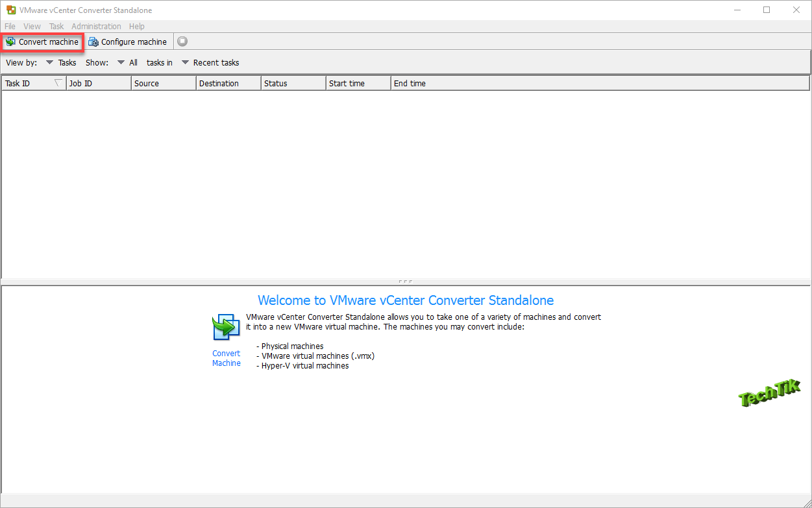Sort by the Source column header
The width and height of the screenshot is (812, 508).
pos(162,83)
